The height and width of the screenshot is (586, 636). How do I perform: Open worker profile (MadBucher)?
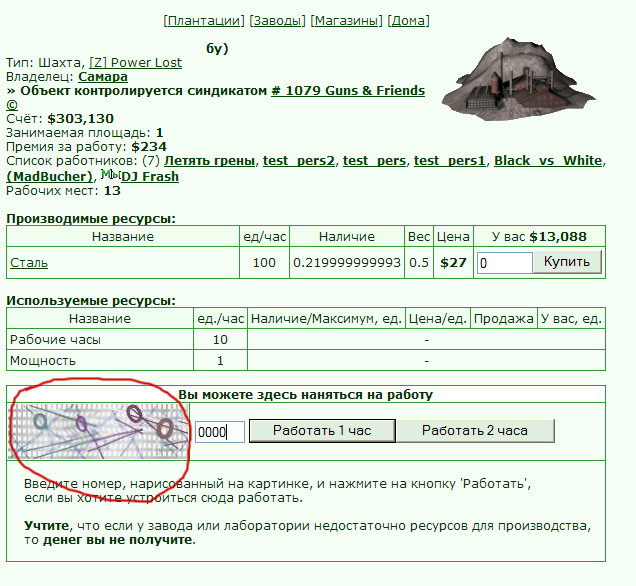(x=50, y=177)
